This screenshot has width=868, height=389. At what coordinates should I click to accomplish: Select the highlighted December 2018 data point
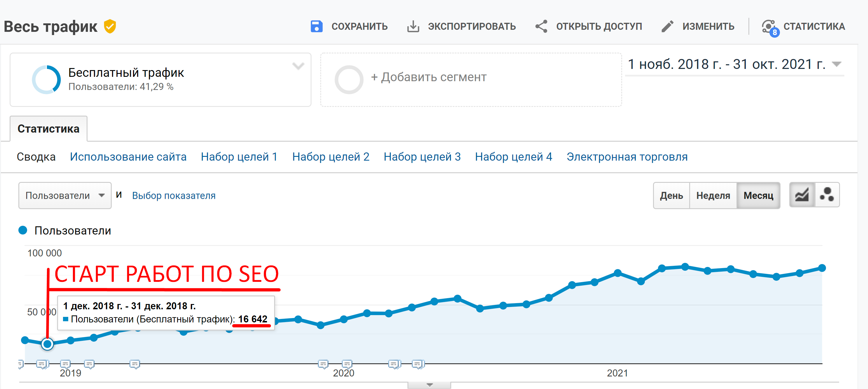point(47,344)
